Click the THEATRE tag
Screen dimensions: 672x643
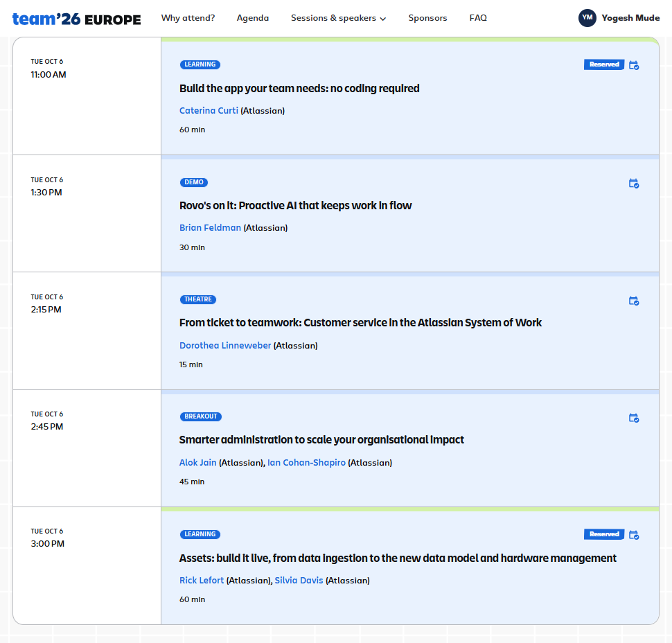pyautogui.click(x=198, y=299)
